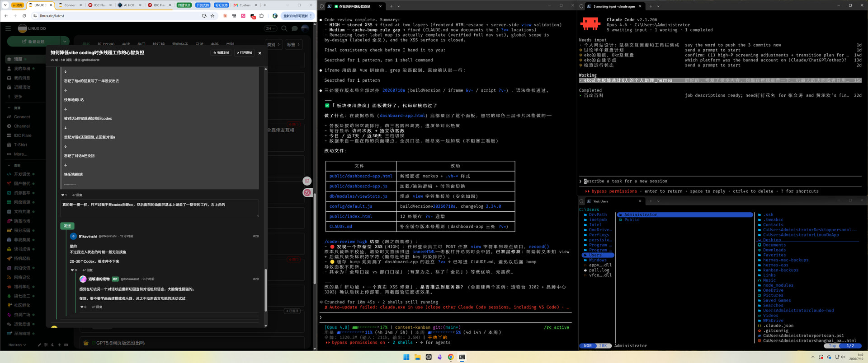Click the keyboard shortcuts icon in sidebar footer
The image size is (868, 363).
66,345
